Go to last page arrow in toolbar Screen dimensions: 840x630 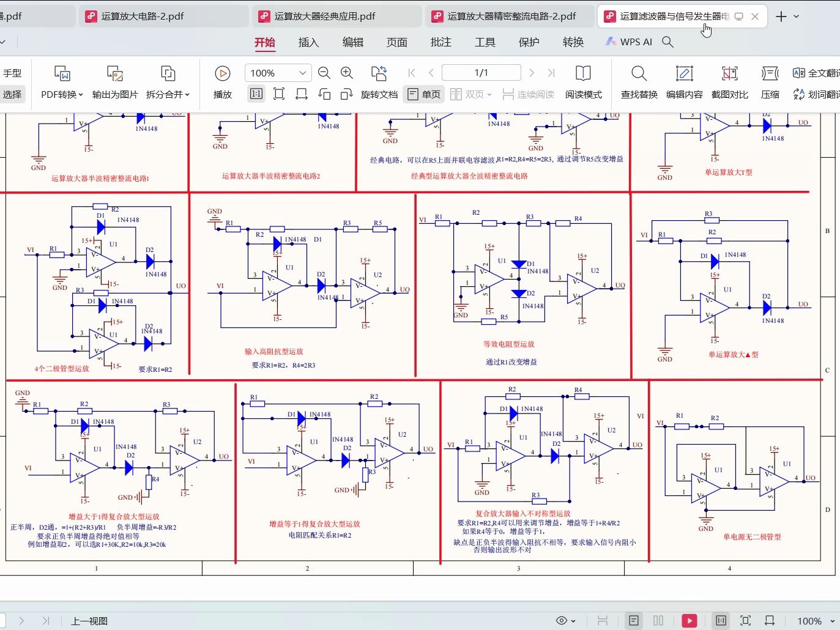coord(551,73)
